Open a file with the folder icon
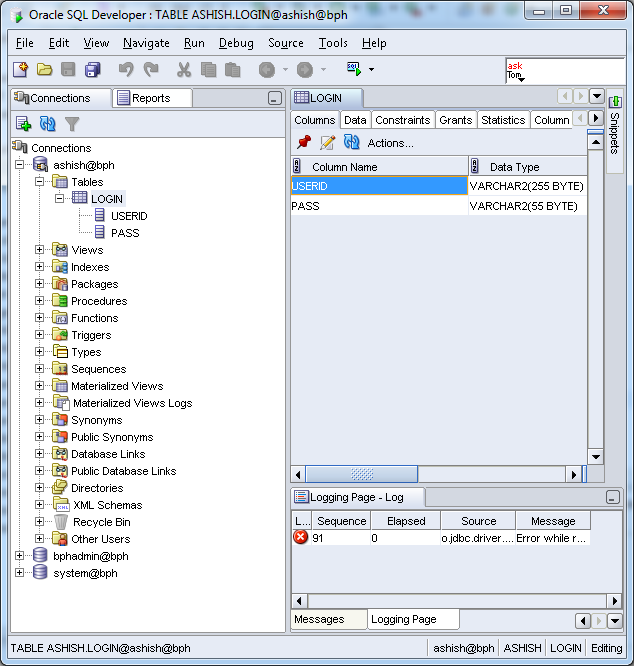This screenshot has height=666, width=634. [44, 69]
